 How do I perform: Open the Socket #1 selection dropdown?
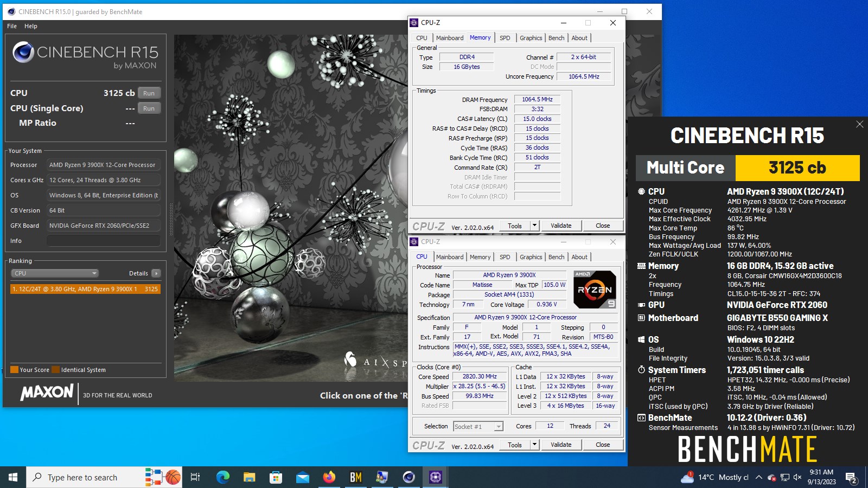[478, 427]
